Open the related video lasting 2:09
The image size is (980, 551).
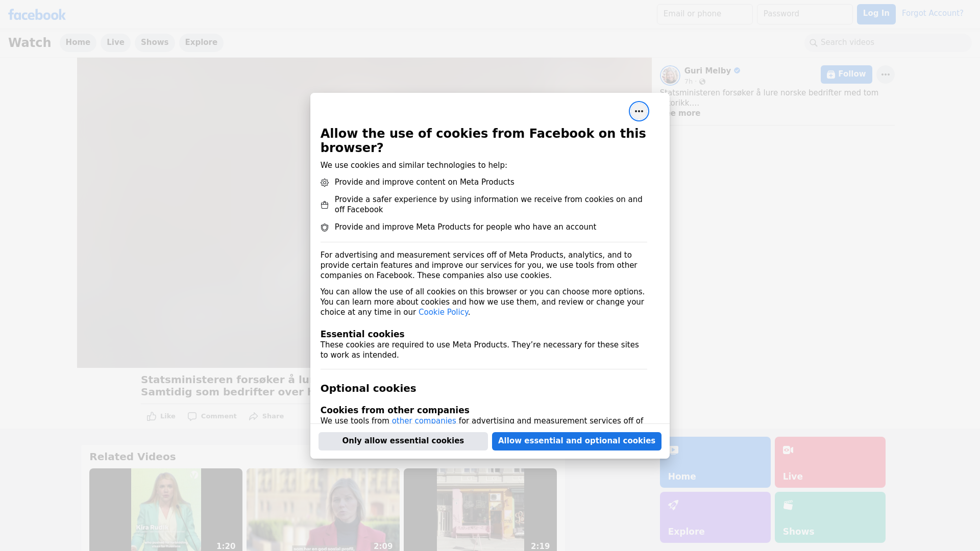(323, 510)
